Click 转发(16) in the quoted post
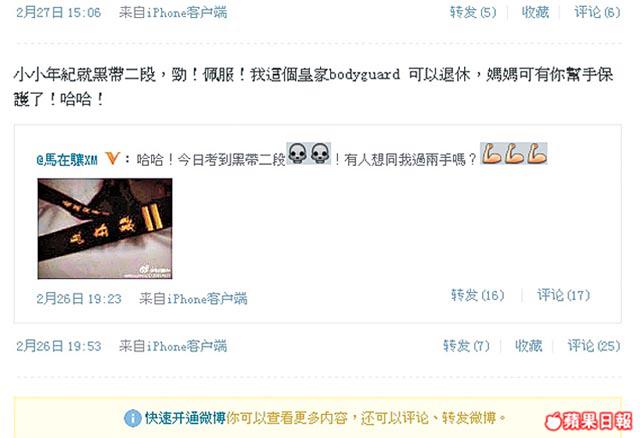The height and width of the screenshot is (438, 640). click(478, 295)
